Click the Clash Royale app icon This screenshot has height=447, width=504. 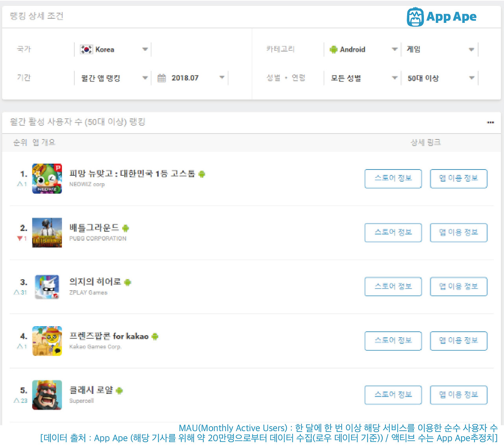click(x=47, y=395)
